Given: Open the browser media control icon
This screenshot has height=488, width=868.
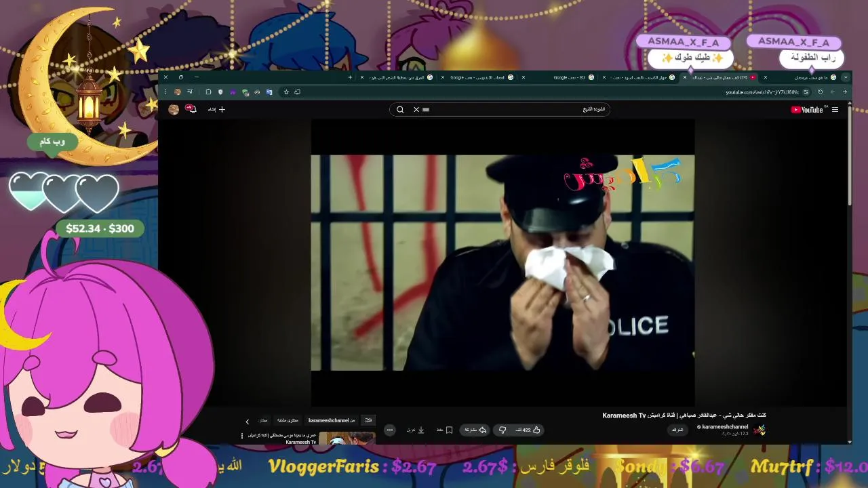Looking at the screenshot, I should pyautogui.click(x=190, y=91).
